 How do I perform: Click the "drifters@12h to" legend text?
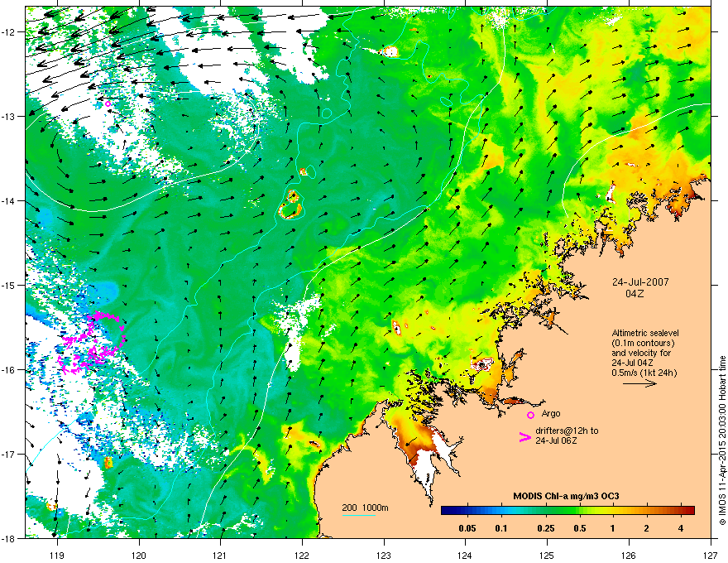[x=567, y=431]
